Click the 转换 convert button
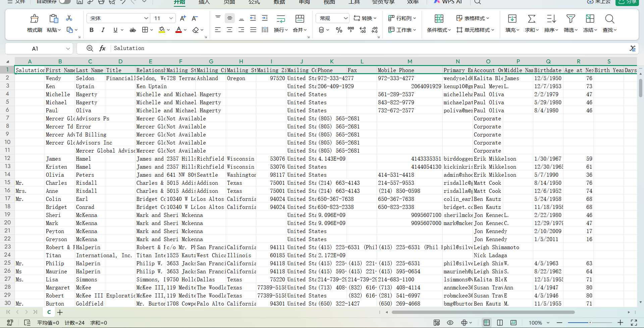 (x=365, y=18)
